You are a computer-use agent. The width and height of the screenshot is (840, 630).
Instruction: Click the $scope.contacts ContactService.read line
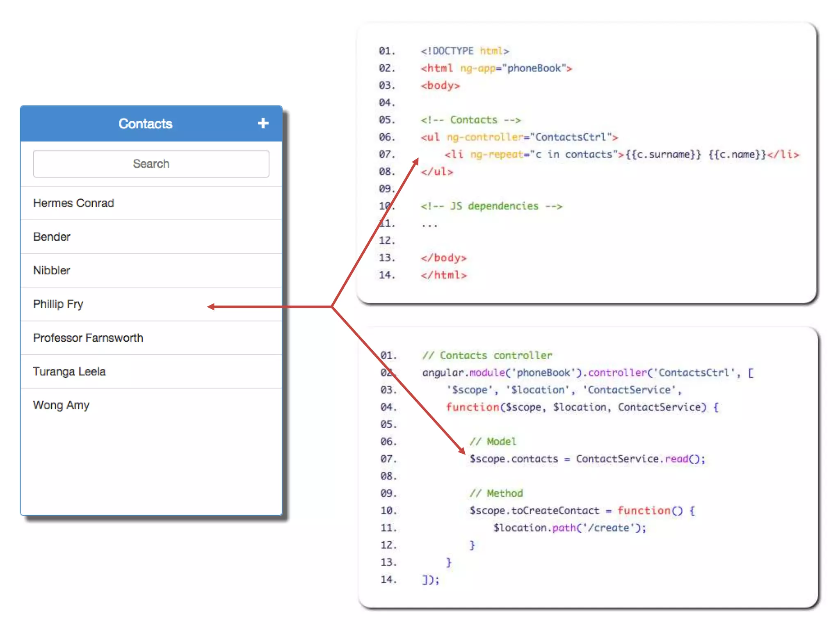(587, 459)
